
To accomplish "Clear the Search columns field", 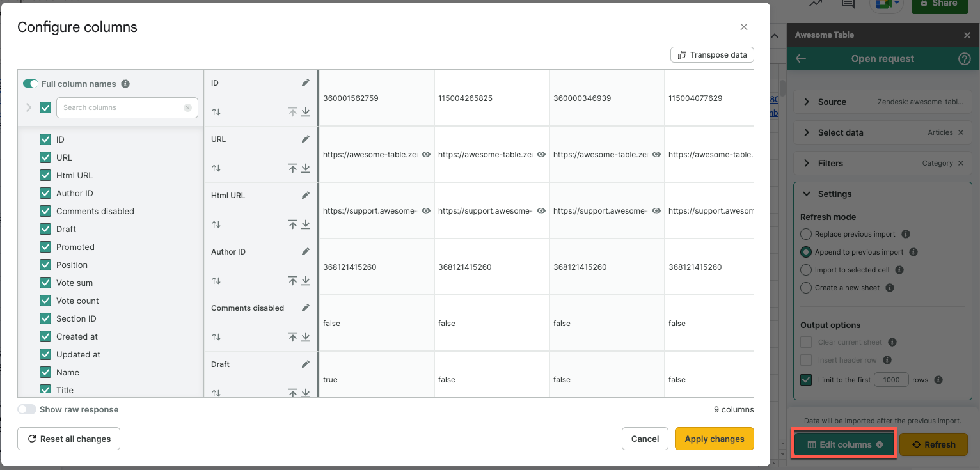I will click(x=187, y=107).
